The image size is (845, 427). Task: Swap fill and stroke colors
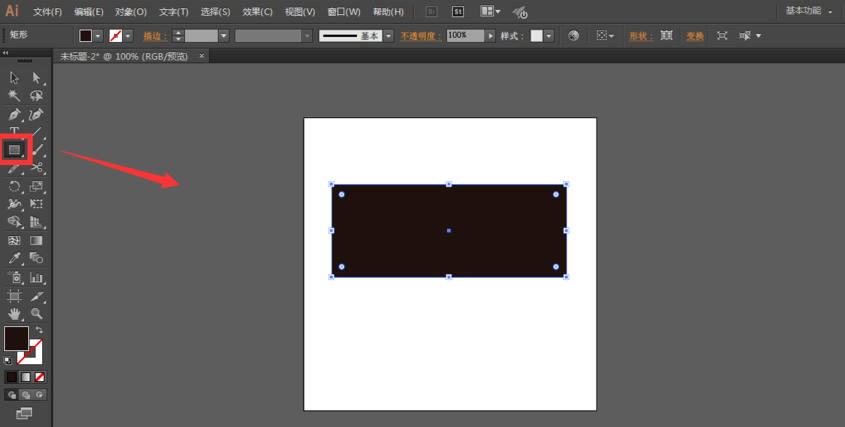click(x=39, y=330)
